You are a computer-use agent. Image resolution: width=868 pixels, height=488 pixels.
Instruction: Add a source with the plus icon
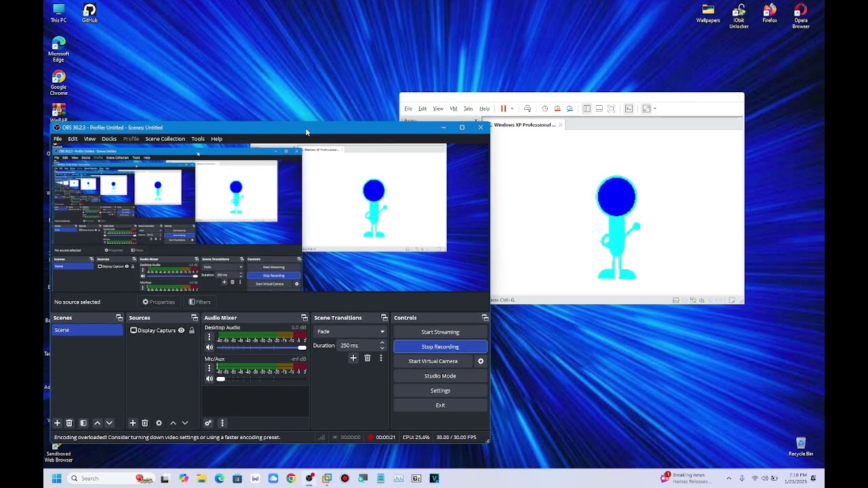tap(133, 423)
